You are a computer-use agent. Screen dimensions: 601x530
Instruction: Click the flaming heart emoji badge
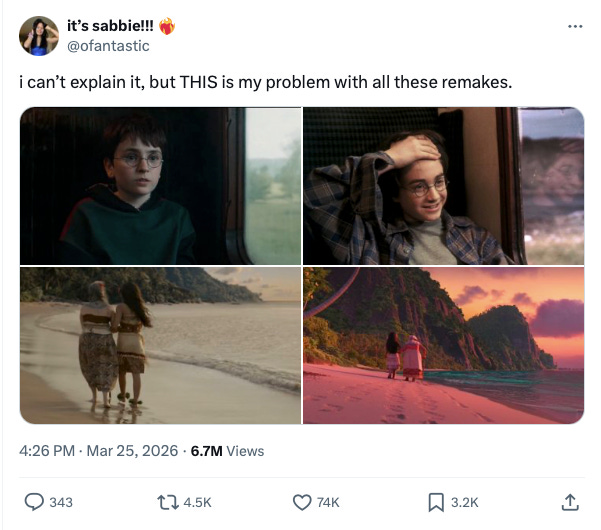click(x=167, y=26)
